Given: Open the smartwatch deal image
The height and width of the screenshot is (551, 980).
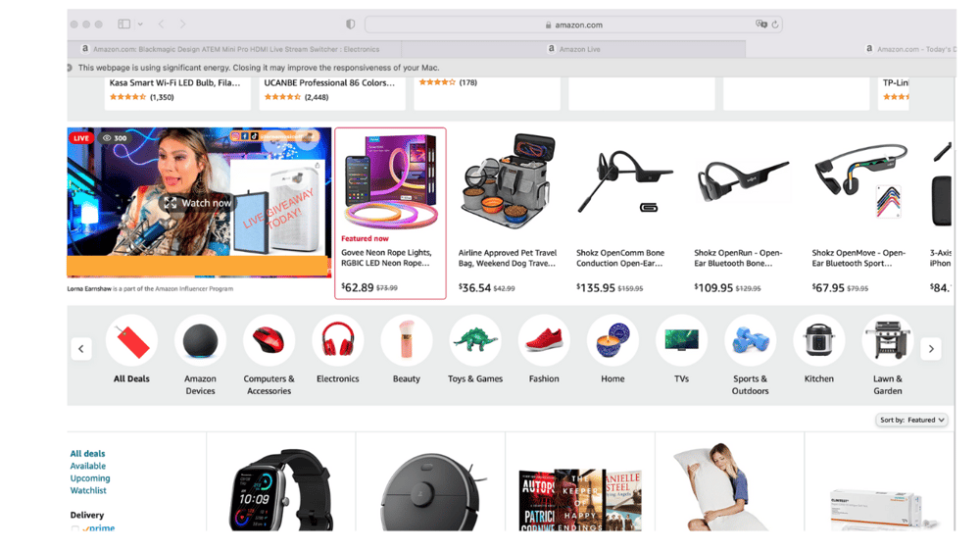Looking at the screenshot, I should pyautogui.click(x=281, y=489).
